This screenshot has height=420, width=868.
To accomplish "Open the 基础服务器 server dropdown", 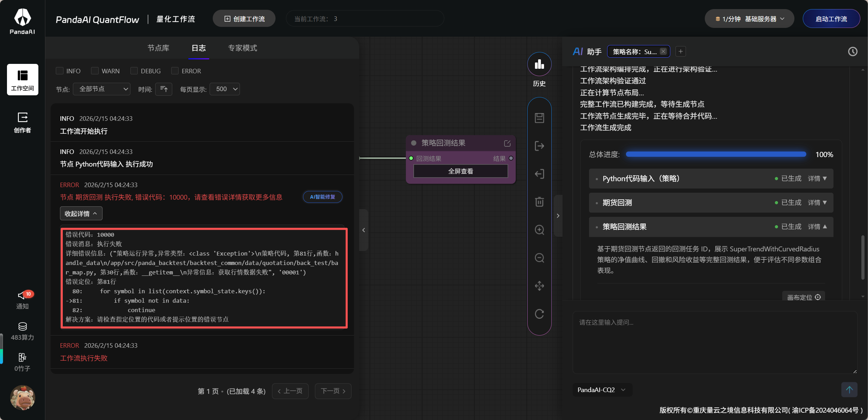I will [x=749, y=19].
